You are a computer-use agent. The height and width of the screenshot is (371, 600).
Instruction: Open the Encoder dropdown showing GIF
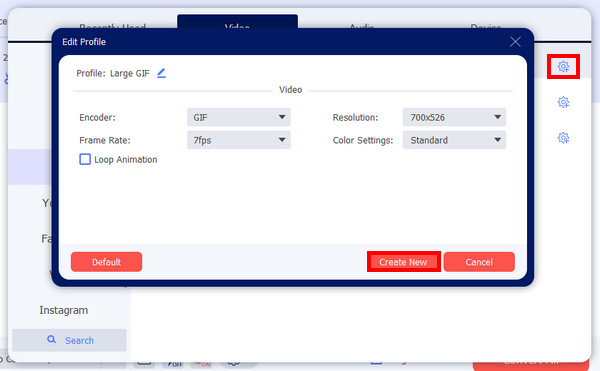pos(239,117)
